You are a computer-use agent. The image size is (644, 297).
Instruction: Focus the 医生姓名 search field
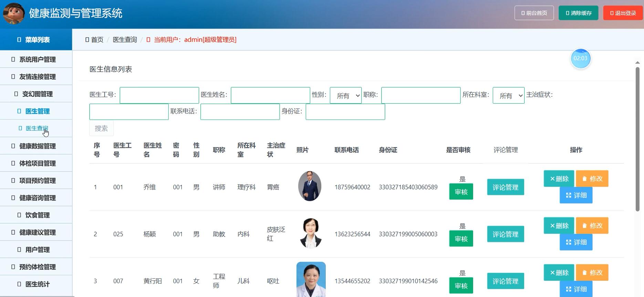pos(270,95)
